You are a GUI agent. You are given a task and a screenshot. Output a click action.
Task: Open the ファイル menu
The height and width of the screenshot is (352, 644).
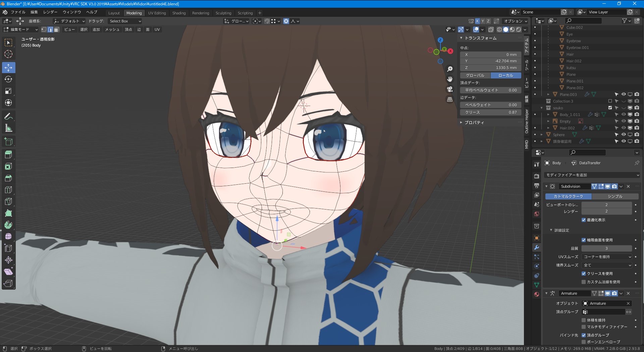(x=18, y=12)
